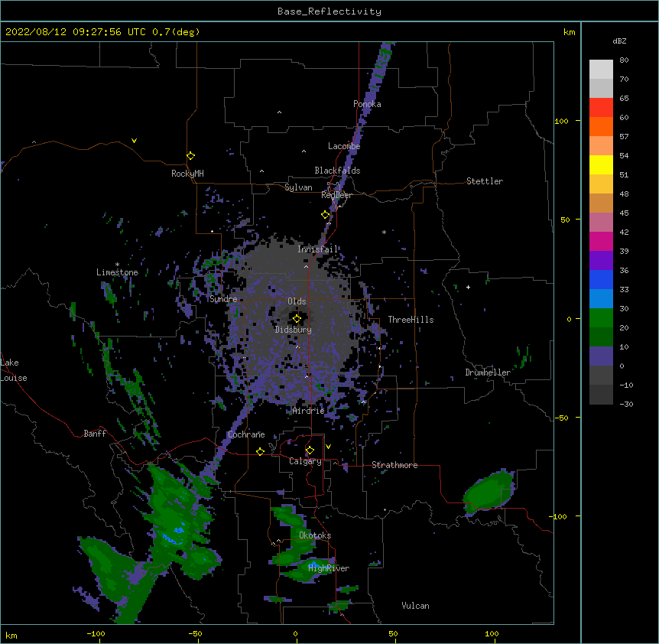Click the Okotoks city label
Image resolution: width=659 pixels, height=644 pixels.
[x=315, y=535]
